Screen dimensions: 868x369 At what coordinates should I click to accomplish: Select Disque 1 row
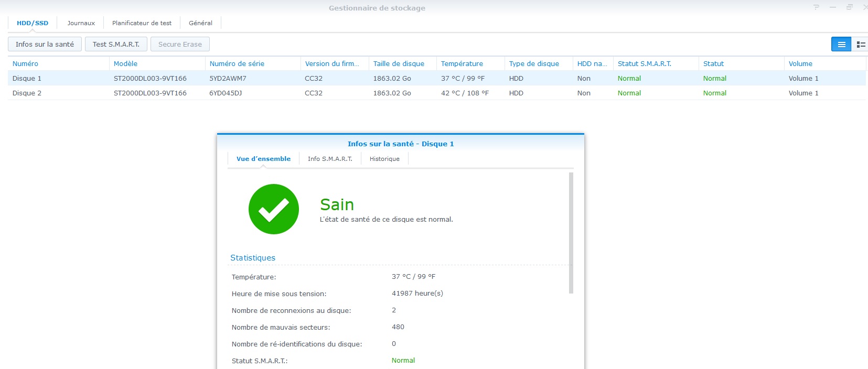(x=436, y=78)
